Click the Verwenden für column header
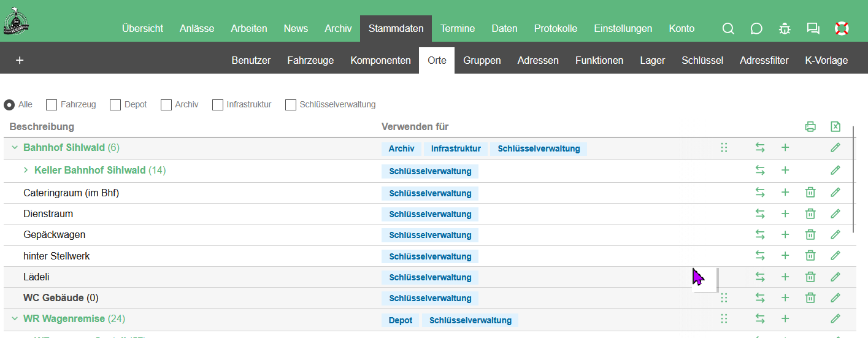This screenshot has width=868, height=338. tap(415, 126)
